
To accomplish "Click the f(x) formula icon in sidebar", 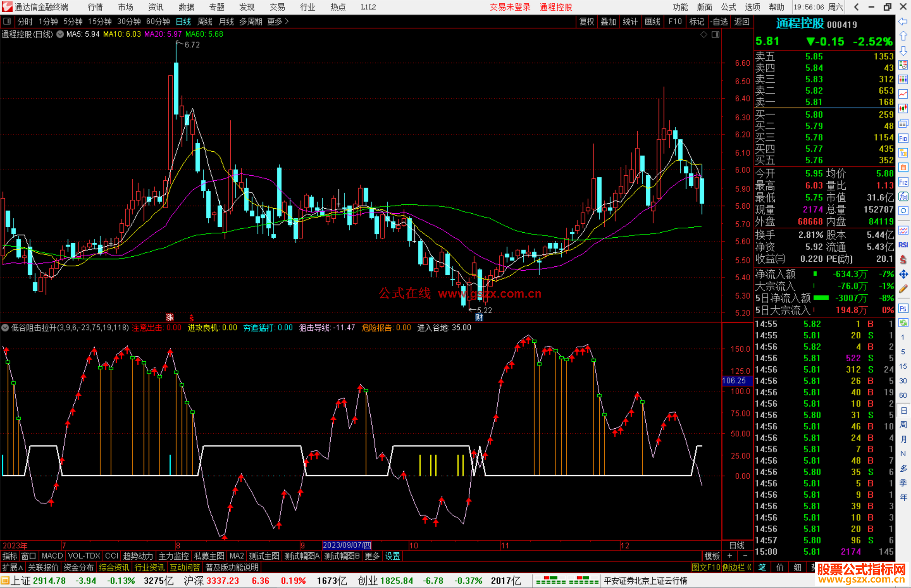I will 903,196.
